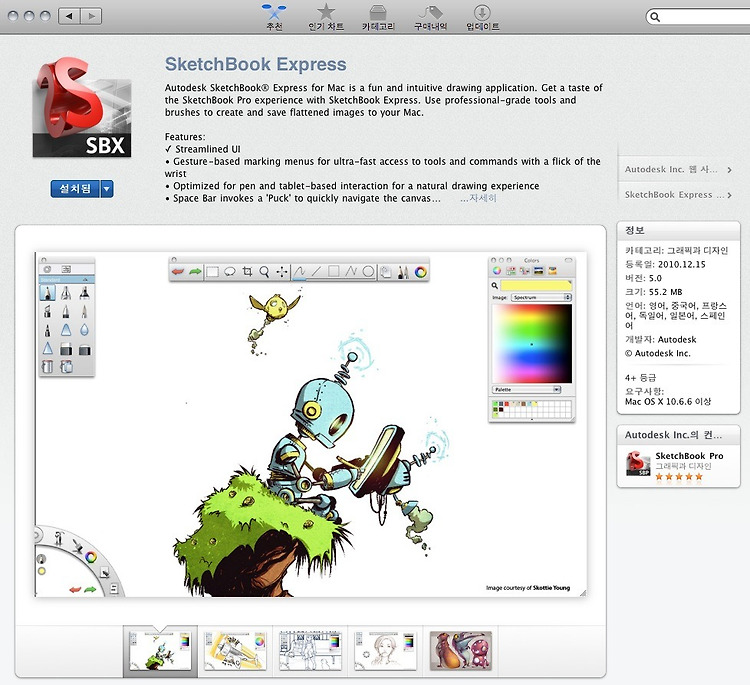Select the move crosshair tool
The image size is (750, 685).
coord(282,272)
